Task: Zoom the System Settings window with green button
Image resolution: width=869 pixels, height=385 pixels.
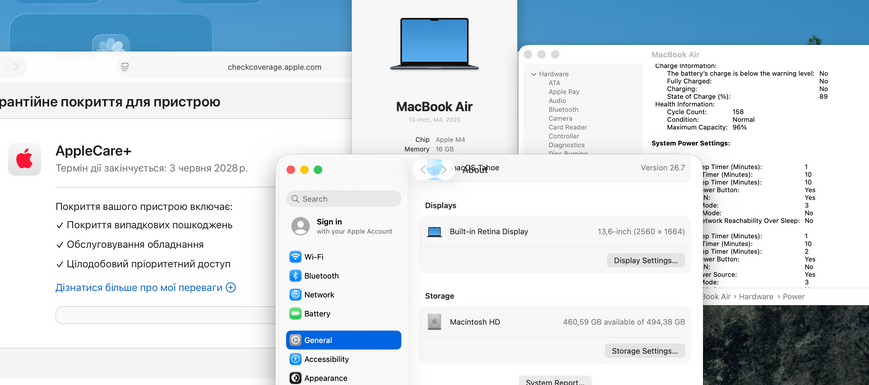Action: 318,170
